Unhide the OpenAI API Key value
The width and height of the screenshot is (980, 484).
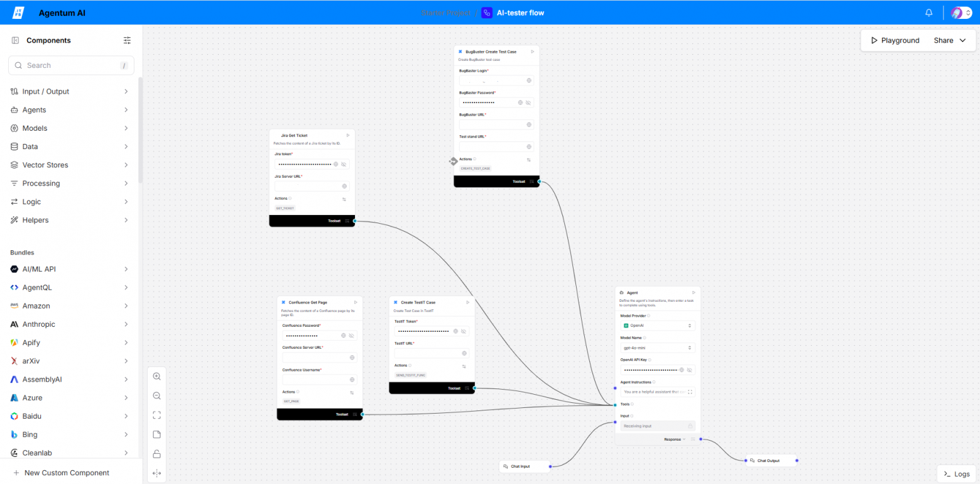(690, 370)
